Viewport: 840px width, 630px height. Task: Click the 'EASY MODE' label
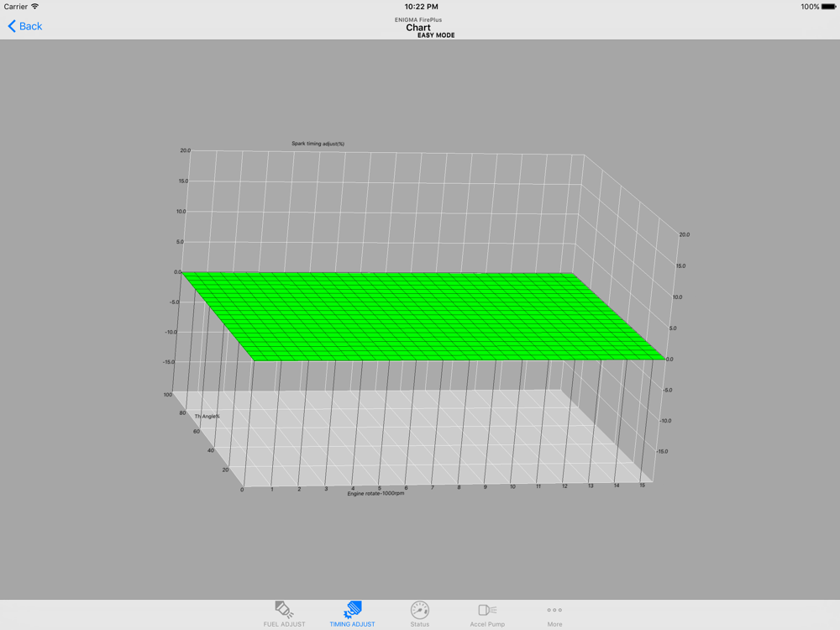[x=436, y=35]
